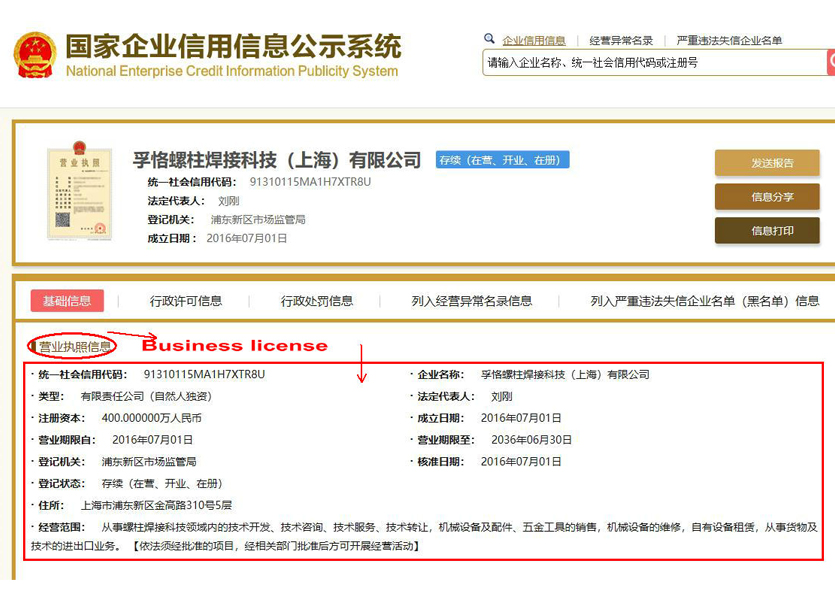
Task: Click the company name value beside 企业名称
Action: click(565, 375)
